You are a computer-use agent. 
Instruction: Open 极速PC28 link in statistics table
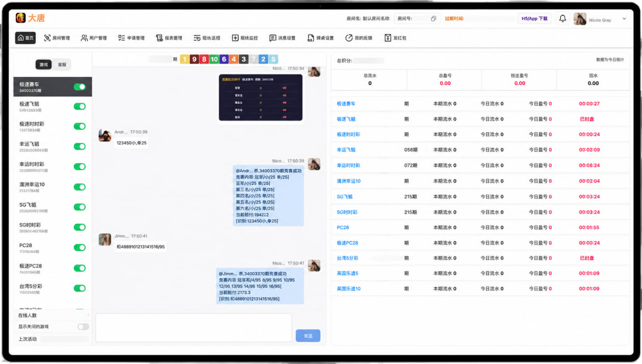click(x=348, y=243)
